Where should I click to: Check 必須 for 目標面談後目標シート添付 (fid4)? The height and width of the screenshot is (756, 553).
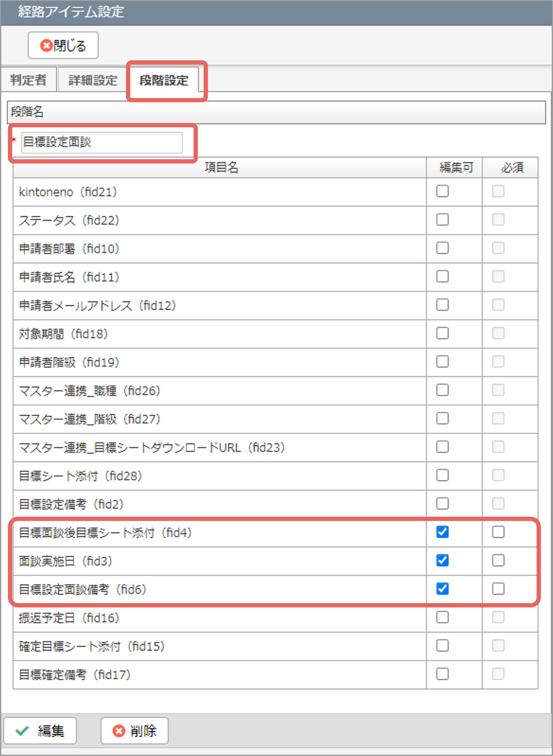click(498, 532)
